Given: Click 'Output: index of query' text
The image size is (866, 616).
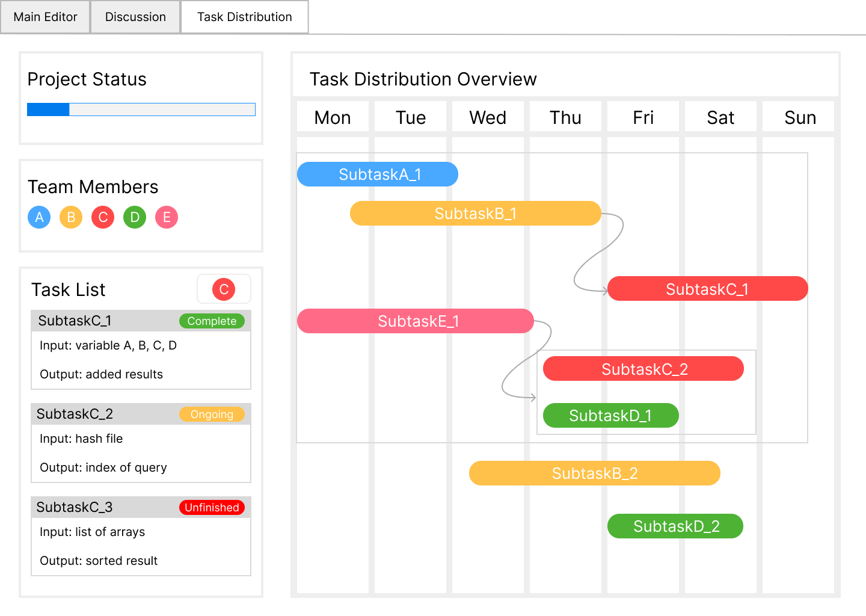Looking at the screenshot, I should click(x=103, y=467).
